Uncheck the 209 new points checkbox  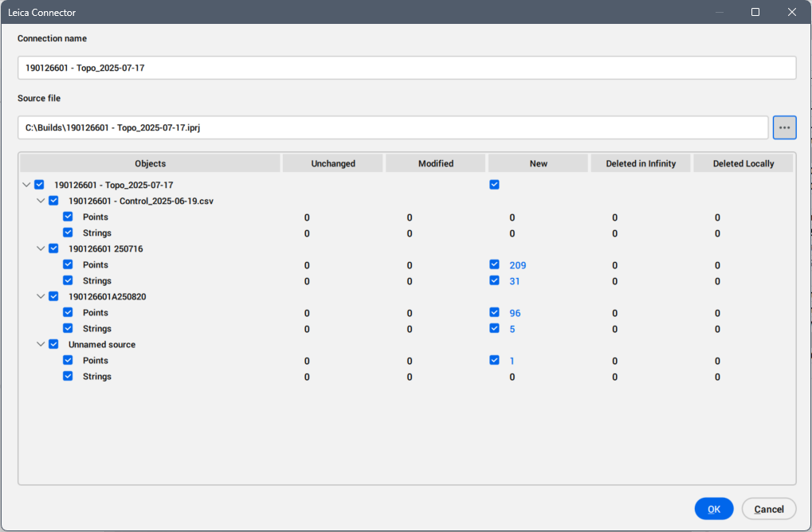(x=495, y=264)
